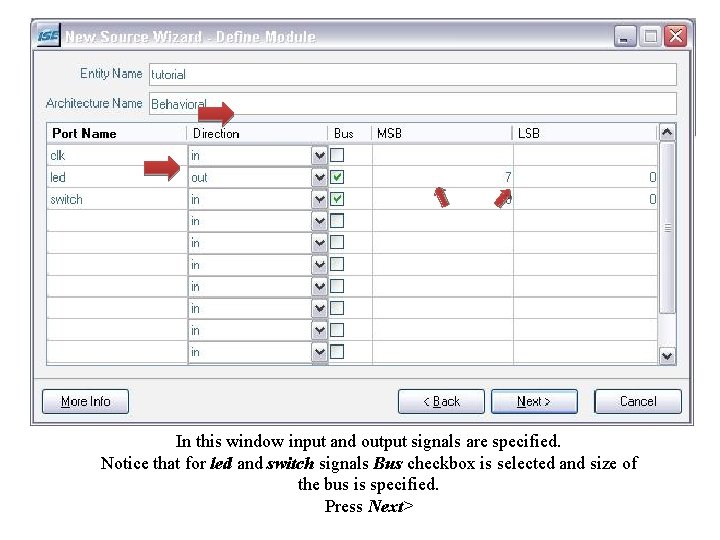This screenshot has width=720, height=540.
Task: Click the MSB cell for switch port
Action: (443, 199)
